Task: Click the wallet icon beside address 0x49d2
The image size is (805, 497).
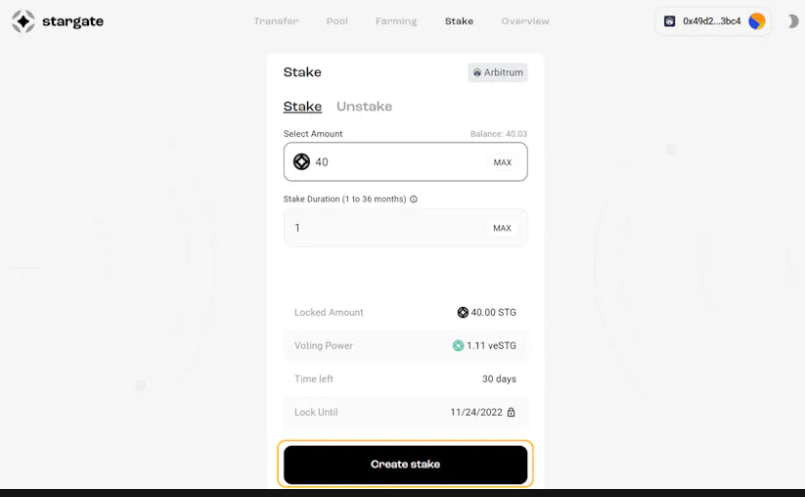Action: [669, 21]
